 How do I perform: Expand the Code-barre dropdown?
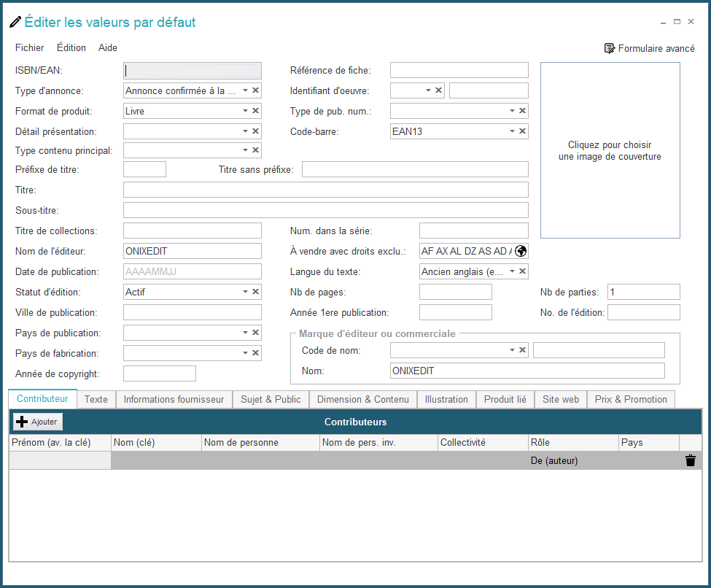pyautogui.click(x=512, y=131)
